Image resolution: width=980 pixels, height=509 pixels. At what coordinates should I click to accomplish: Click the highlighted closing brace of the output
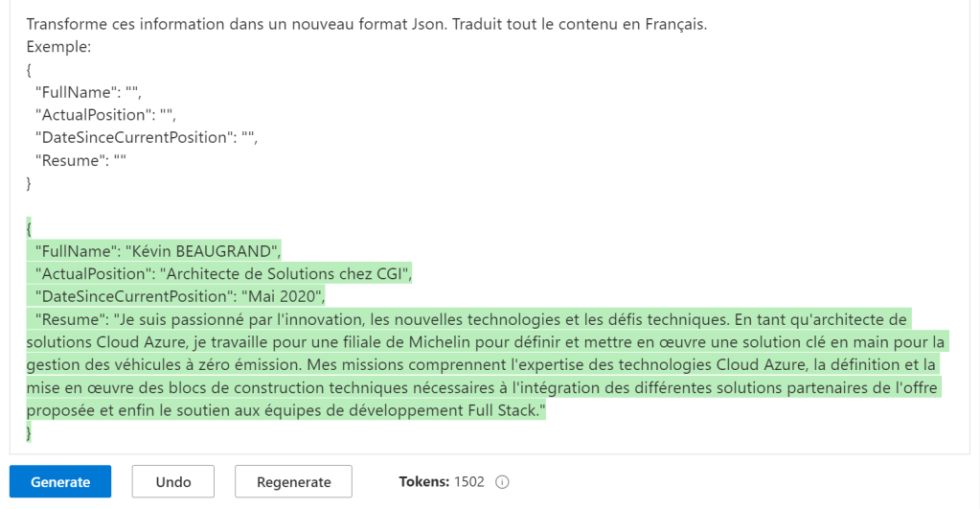(30, 432)
